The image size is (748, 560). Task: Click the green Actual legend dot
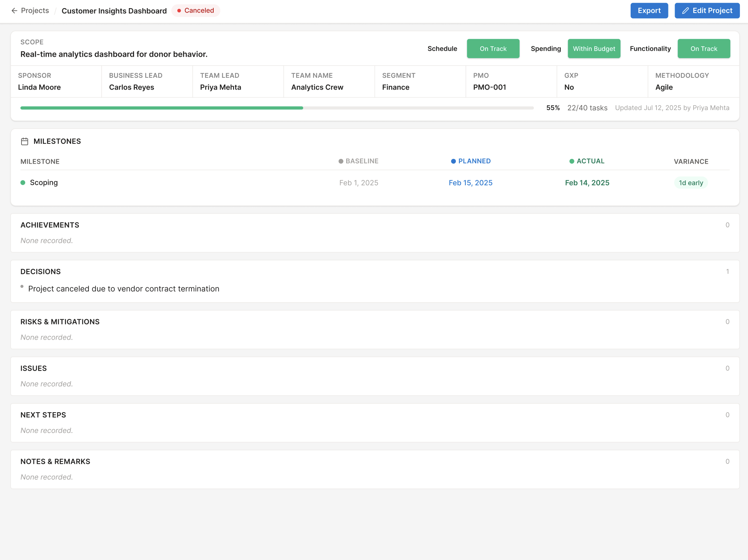click(x=572, y=161)
